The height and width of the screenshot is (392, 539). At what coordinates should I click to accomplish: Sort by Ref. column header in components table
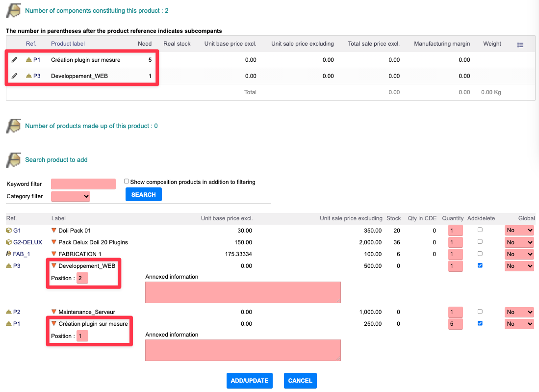click(31, 44)
